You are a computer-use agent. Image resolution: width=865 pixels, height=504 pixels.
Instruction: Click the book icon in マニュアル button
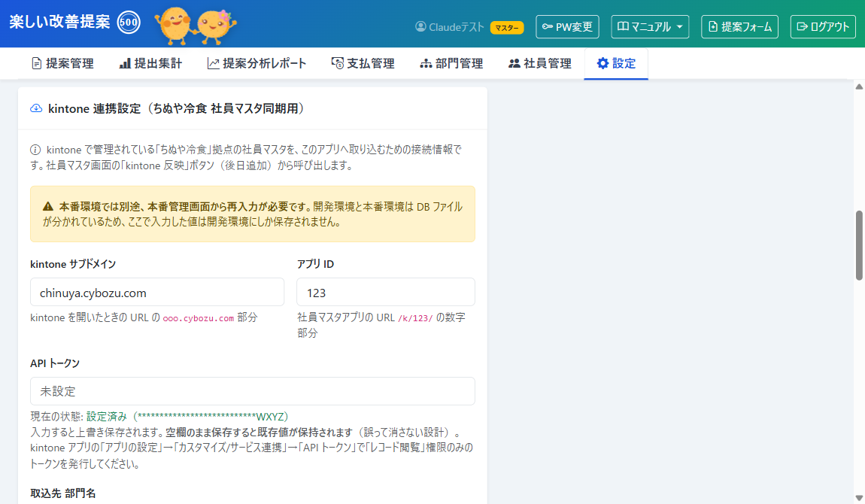[623, 26]
